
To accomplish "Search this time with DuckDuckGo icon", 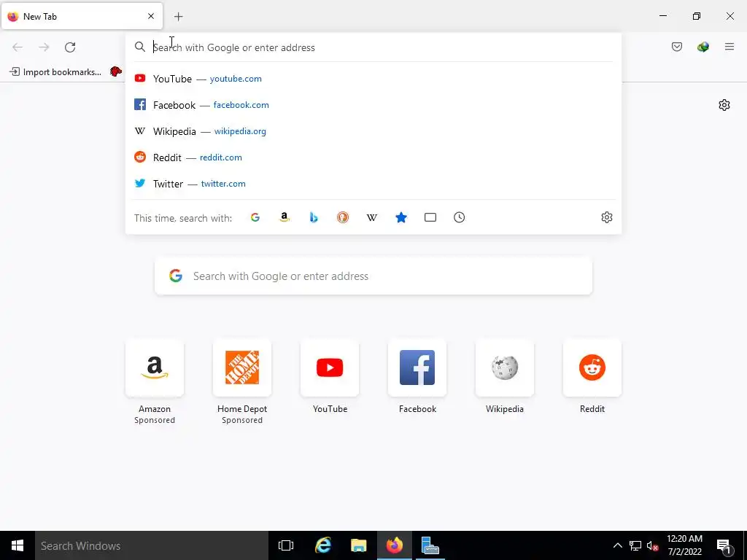I will (x=343, y=217).
